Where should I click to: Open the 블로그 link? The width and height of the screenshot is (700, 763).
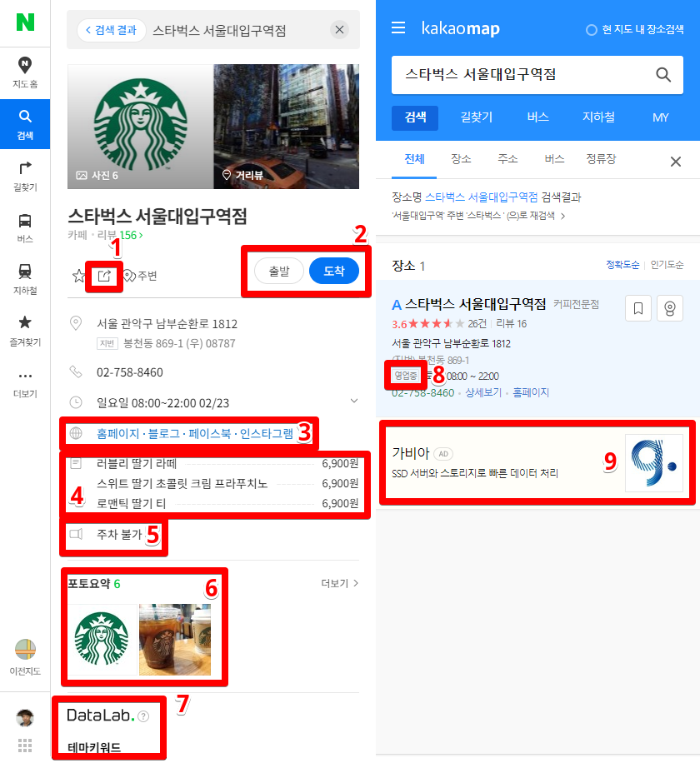tap(164, 433)
